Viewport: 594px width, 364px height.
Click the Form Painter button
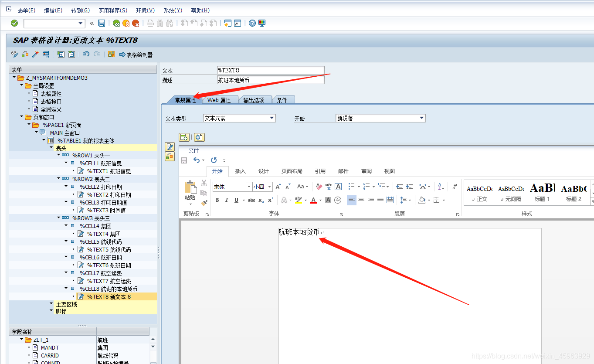(136, 54)
